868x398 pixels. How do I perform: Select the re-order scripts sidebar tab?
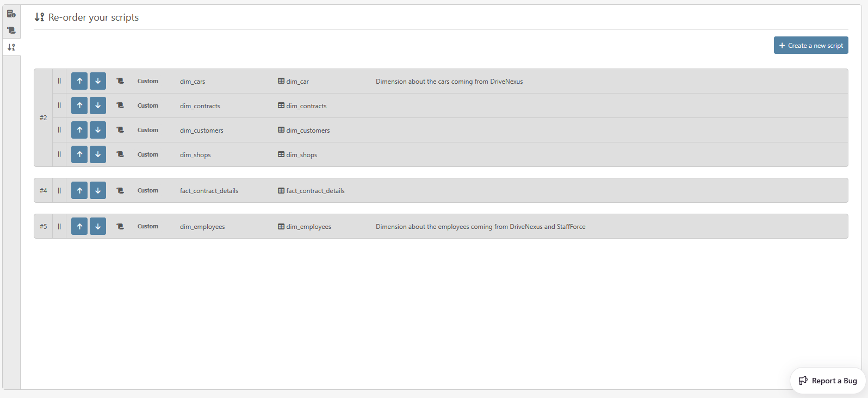click(11, 47)
